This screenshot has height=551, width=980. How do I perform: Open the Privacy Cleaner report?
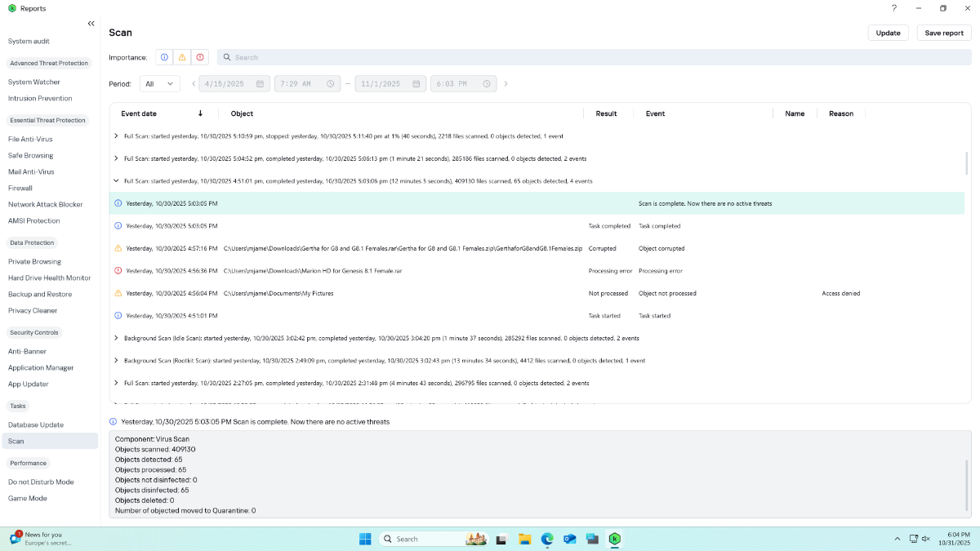[x=33, y=310]
